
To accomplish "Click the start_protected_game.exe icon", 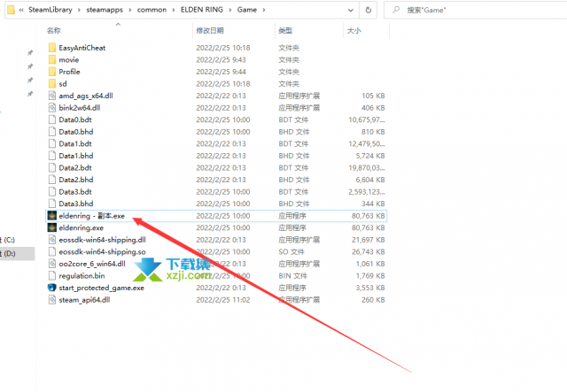I will click(52, 288).
